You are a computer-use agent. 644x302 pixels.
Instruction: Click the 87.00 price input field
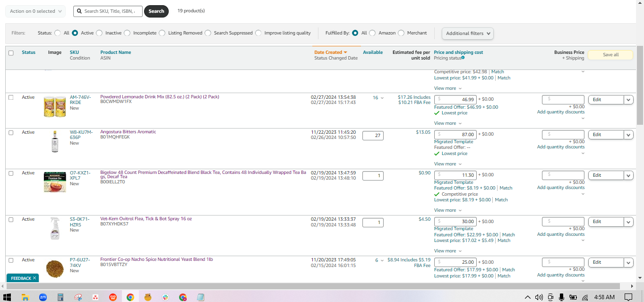[455, 135]
